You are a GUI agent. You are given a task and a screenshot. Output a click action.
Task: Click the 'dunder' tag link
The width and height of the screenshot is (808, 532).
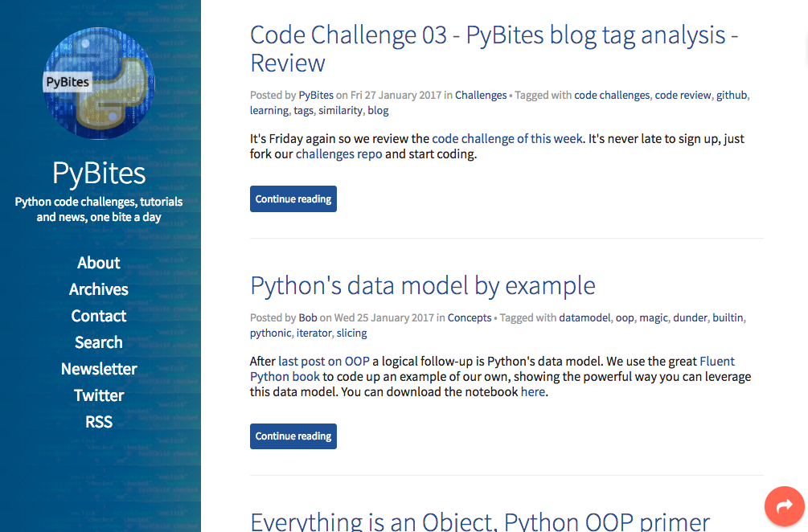click(691, 317)
